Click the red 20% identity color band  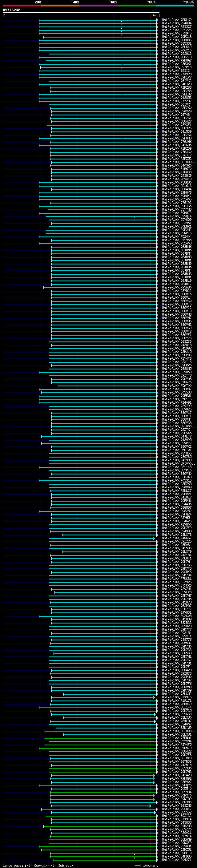pyautogui.click(x=22, y=6)
